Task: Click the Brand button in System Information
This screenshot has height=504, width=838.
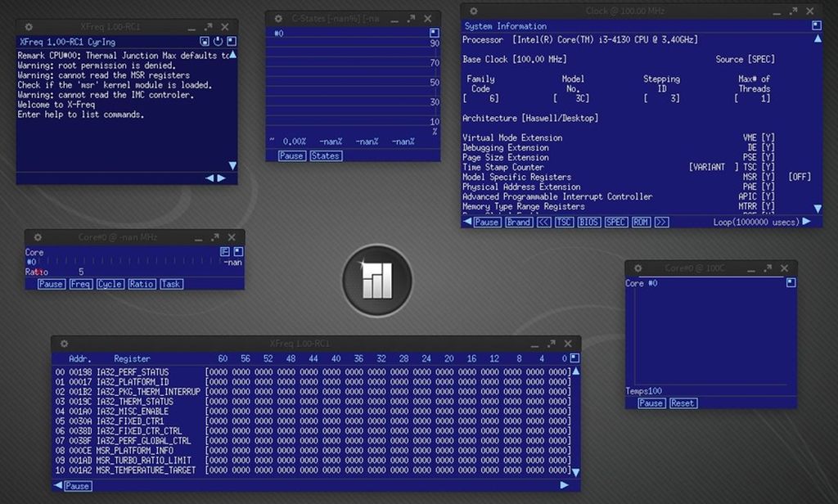Action: point(518,222)
